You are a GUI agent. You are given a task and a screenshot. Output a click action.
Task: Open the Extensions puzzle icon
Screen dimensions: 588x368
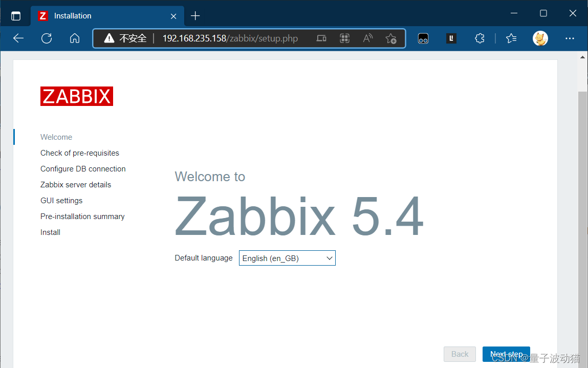tap(480, 38)
